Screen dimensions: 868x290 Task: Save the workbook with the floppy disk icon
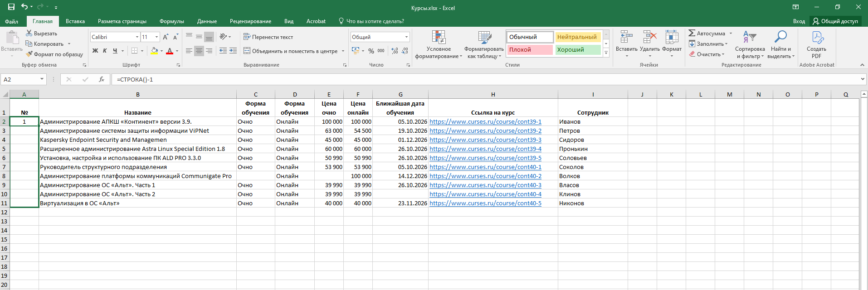pyautogui.click(x=11, y=7)
